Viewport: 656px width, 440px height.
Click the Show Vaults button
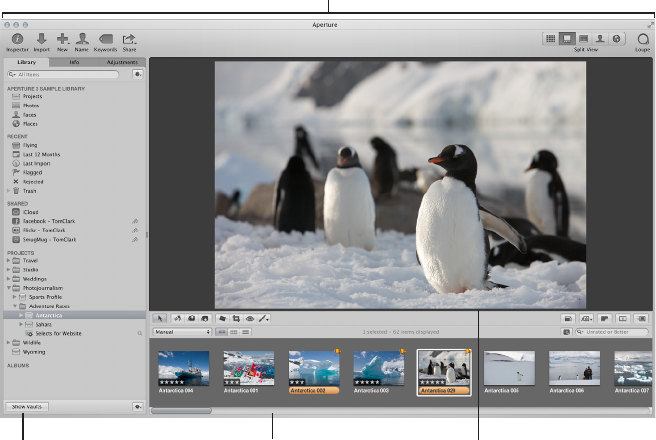pyautogui.click(x=27, y=407)
